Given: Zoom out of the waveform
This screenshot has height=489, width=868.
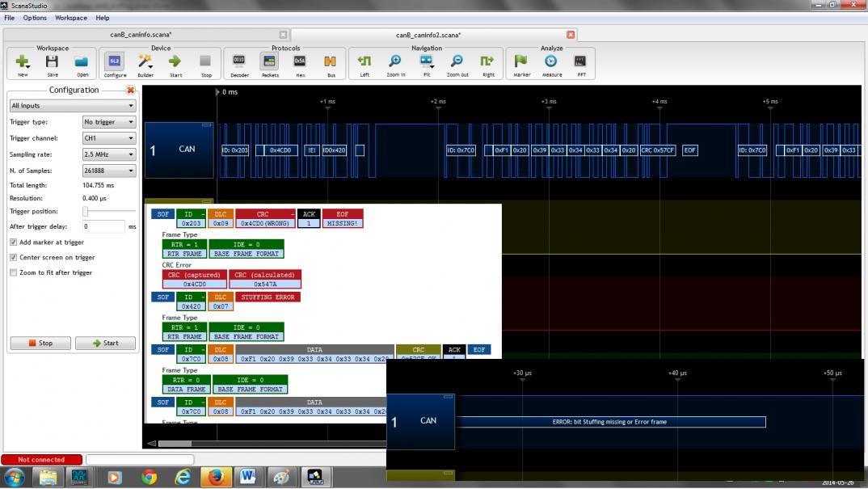Looking at the screenshot, I should (x=457, y=65).
